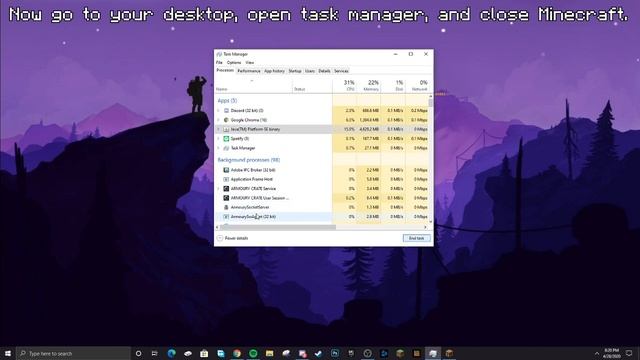Switch to the Startup tab

click(x=295, y=71)
